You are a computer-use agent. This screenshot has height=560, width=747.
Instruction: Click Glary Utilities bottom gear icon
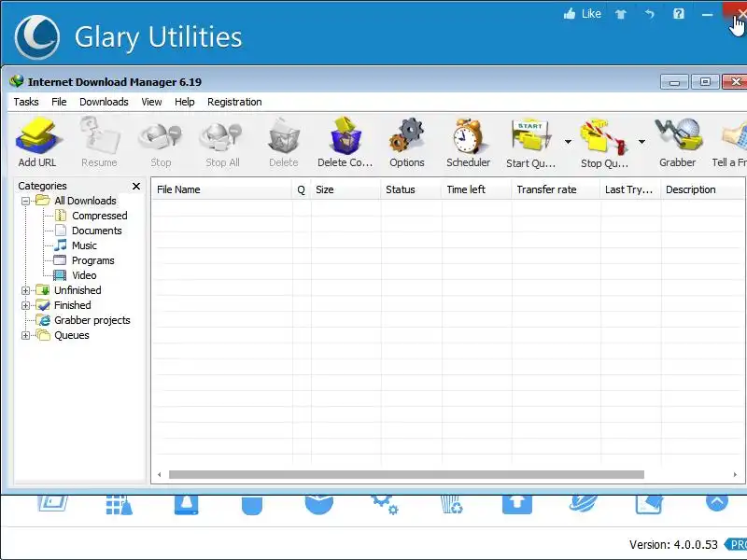(x=385, y=505)
